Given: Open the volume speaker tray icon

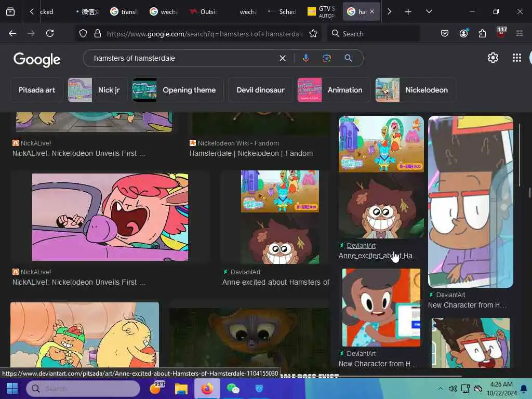Looking at the screenshot, I should pos(453,389).
